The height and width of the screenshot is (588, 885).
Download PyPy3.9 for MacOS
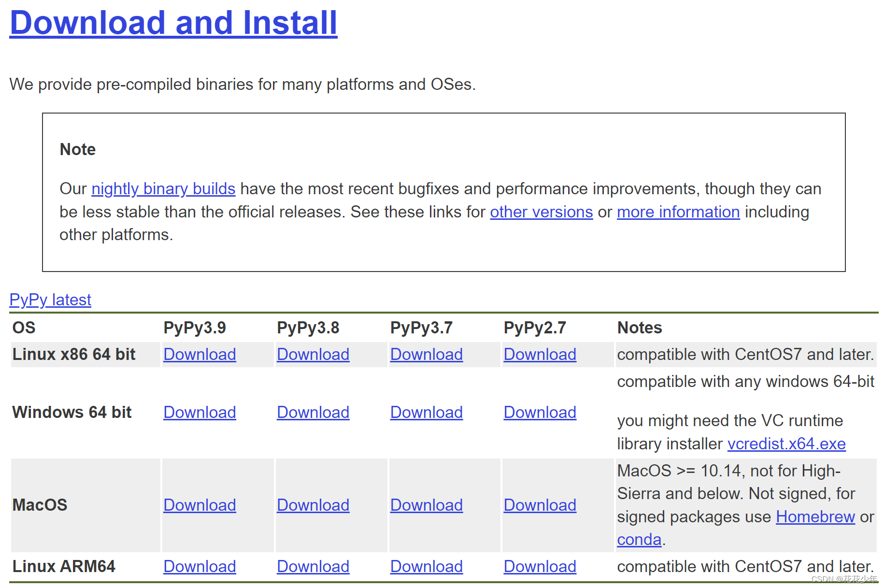[x=200, y=505]
